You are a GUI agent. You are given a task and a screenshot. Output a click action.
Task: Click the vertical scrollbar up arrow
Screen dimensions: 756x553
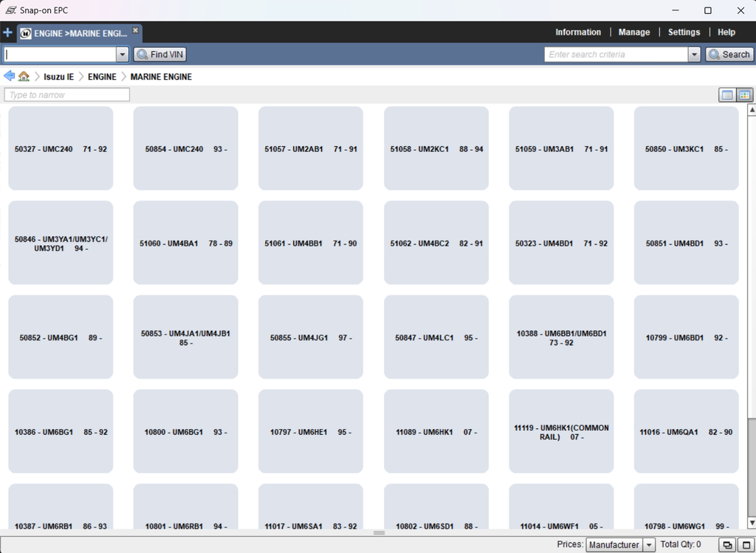coord(752,110)
